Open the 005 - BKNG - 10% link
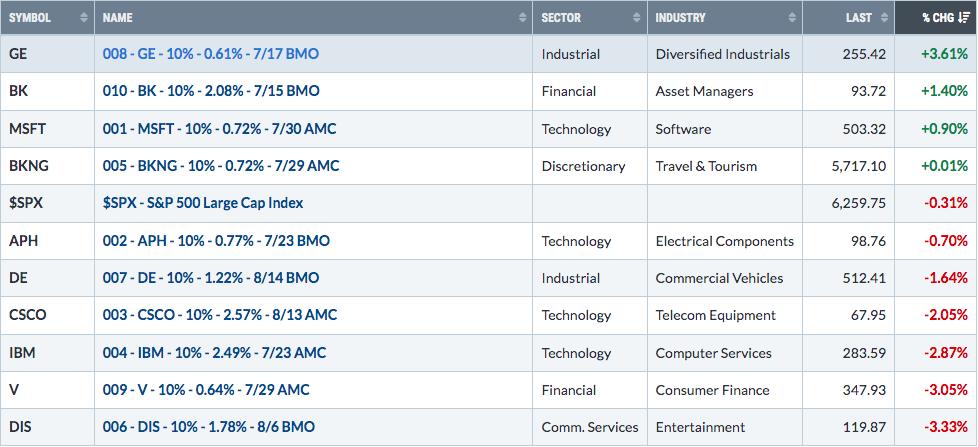Screen dimensions: 978x447 point(221,166)
